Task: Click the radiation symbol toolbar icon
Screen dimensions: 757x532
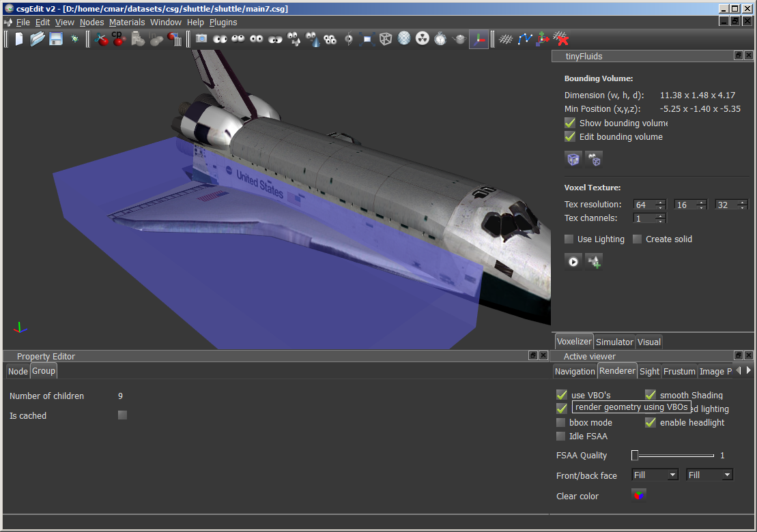Action: [x=423, y=39]
